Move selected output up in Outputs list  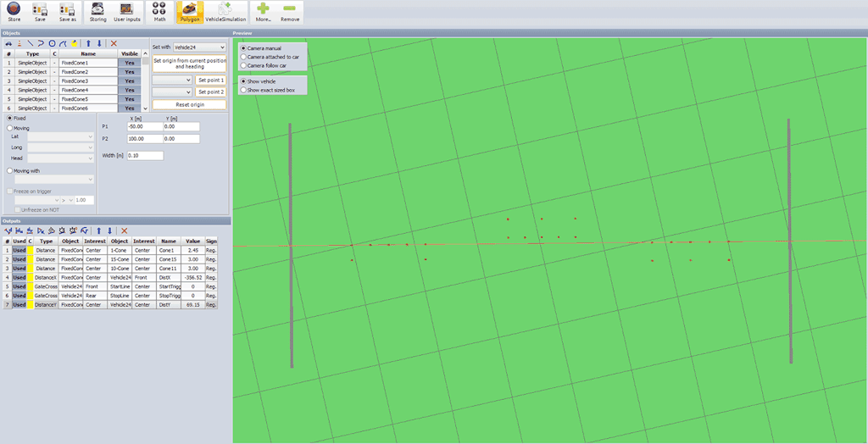[x=98, y=230]
